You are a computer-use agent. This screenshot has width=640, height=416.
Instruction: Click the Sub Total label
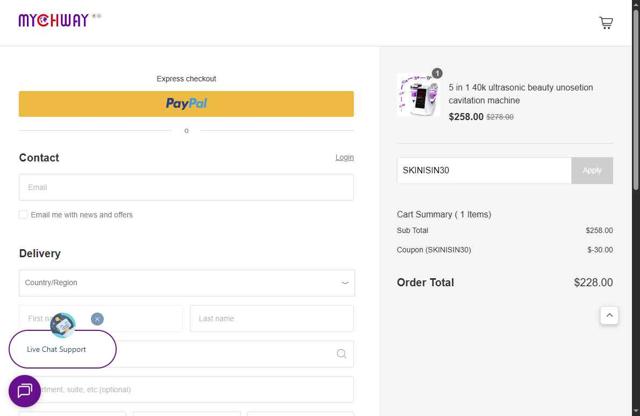(x=412, y=230)
